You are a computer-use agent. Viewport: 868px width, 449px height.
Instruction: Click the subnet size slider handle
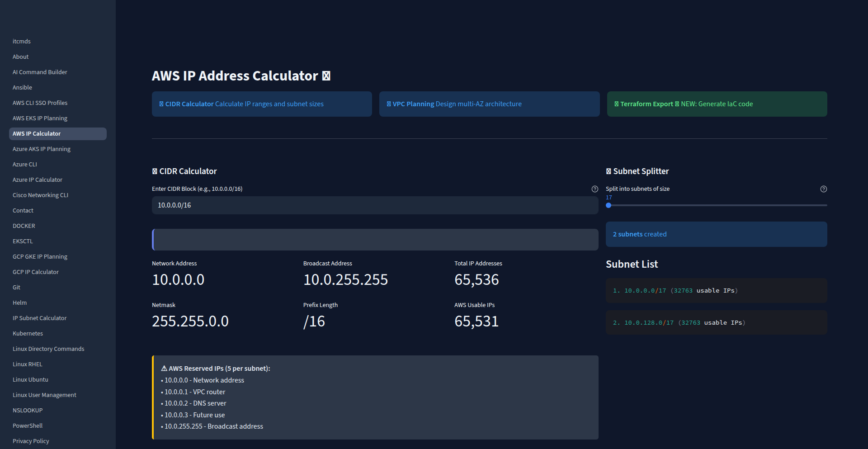click(x=609, y=205)
